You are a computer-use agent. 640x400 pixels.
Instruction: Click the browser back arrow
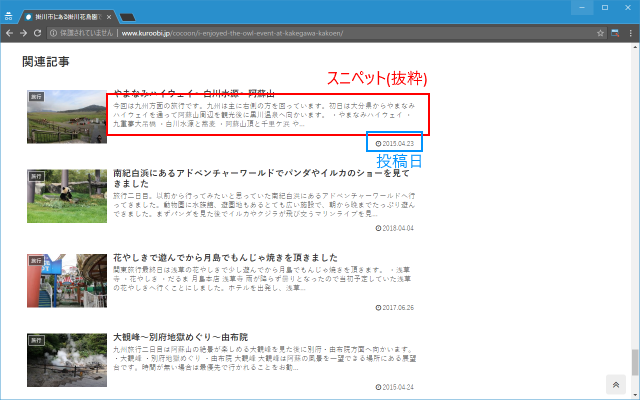[x=10, y=32]
